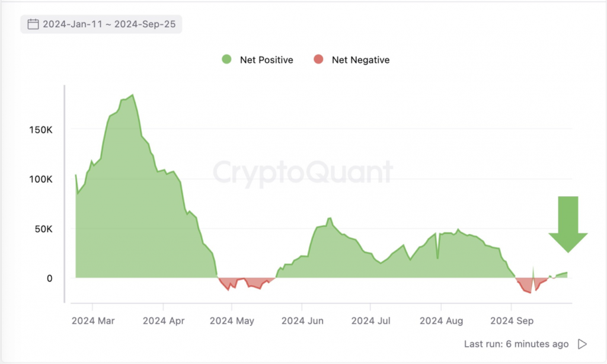Click the red negative area near May
This screenshot has width=607, height=364.
pyautogui.click(x=243, y=283)
